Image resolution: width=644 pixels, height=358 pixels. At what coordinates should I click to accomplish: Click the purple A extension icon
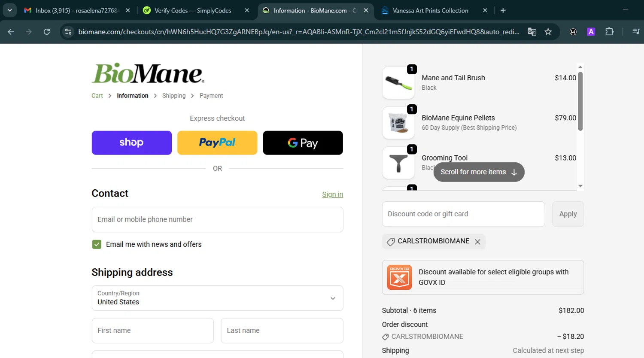(591, 31)
